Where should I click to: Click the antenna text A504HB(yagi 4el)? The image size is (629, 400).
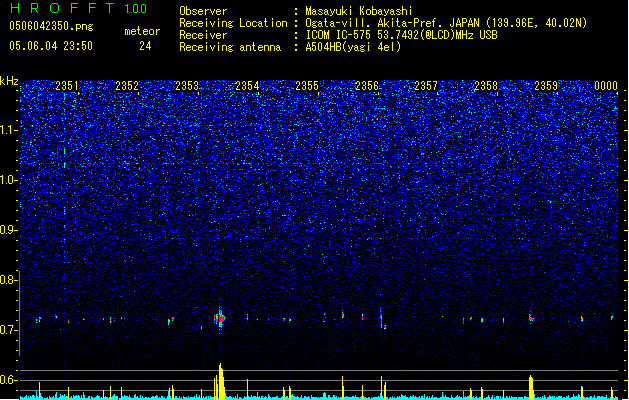click(x=353, y=47)
